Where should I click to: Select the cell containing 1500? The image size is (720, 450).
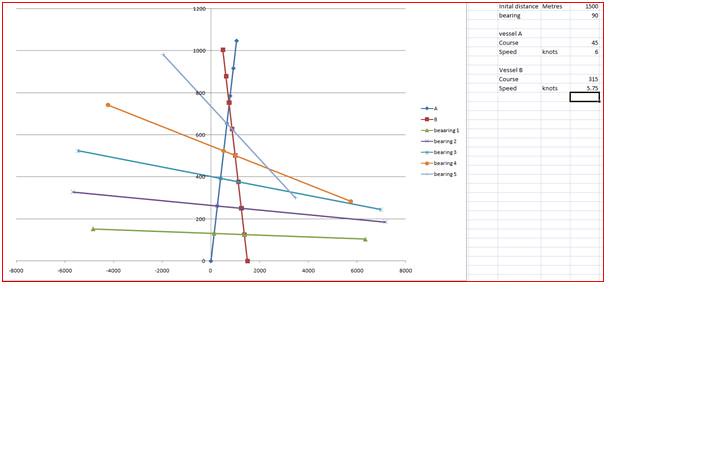[x=591, y=6]
